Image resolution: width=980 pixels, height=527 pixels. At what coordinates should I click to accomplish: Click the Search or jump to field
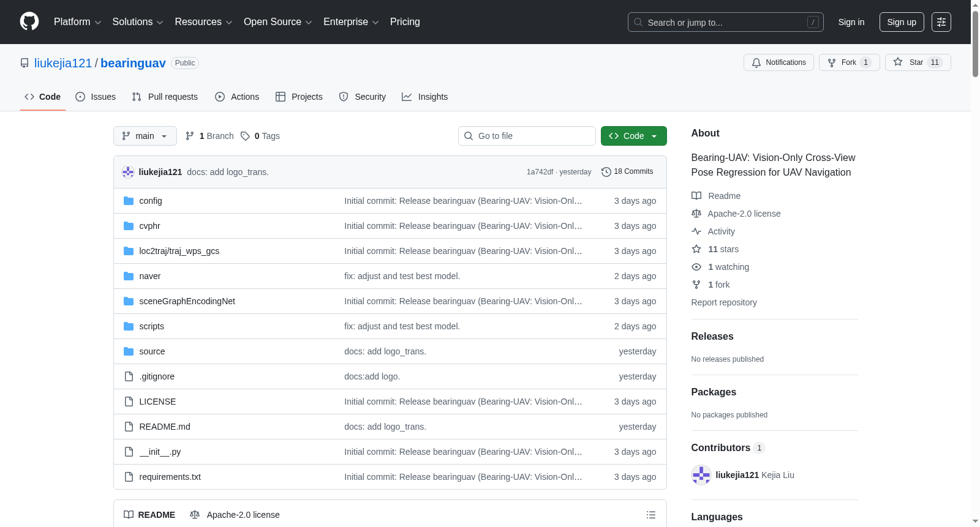726,22
